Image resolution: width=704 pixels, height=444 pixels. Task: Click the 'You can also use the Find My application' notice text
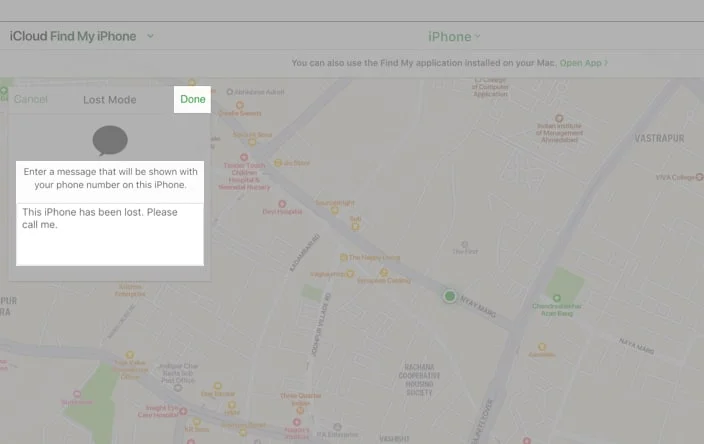424,63
